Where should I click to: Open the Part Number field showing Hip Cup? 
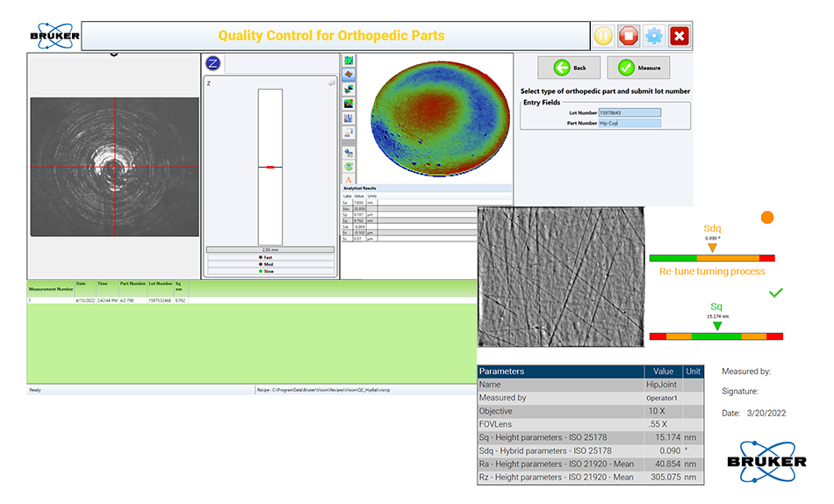pyautogui.click(x=629, y=123)
